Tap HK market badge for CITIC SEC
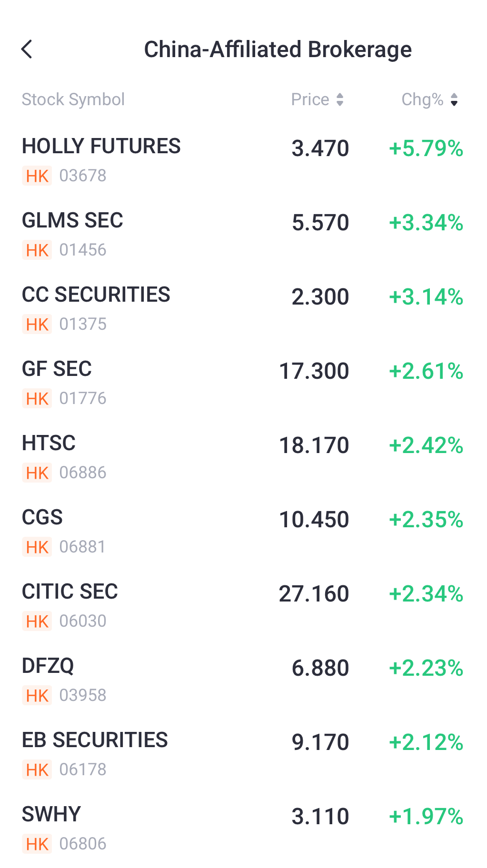Viewport: 487px width, 868px height. pyautogui.click(x=37, y=621)
